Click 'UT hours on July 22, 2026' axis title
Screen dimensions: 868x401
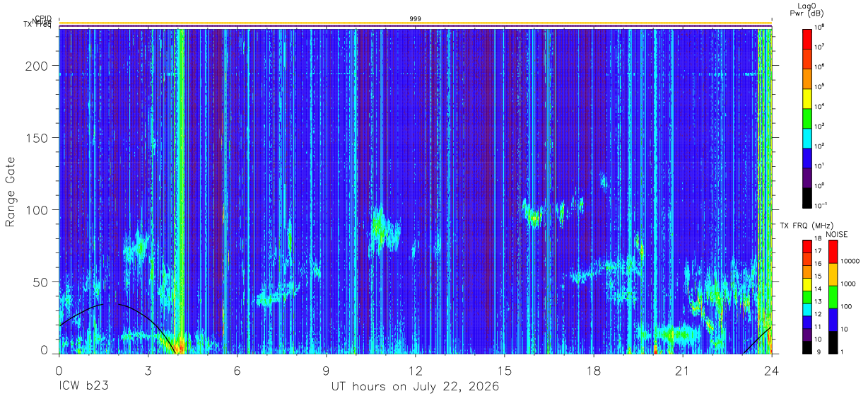click(x=416, y=387)
